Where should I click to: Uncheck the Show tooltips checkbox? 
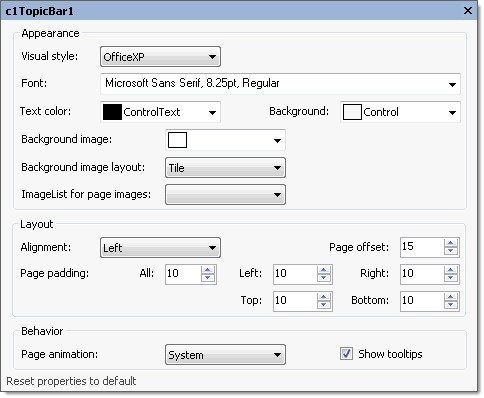point(346,354)
